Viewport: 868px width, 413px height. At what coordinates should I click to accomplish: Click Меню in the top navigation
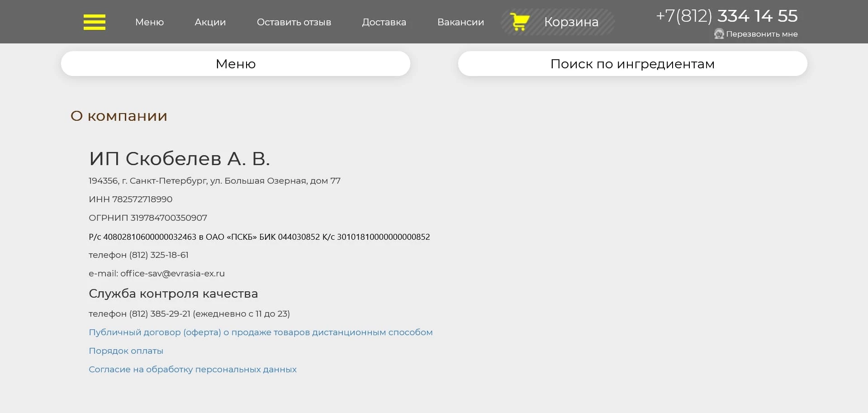[x=149, y=22]
